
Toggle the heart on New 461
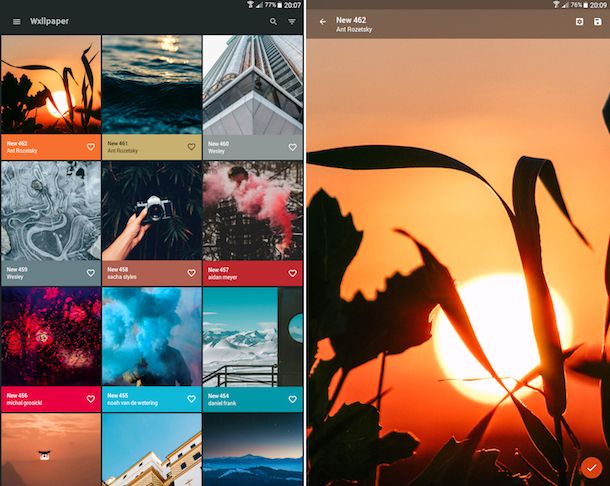(192, 147)
